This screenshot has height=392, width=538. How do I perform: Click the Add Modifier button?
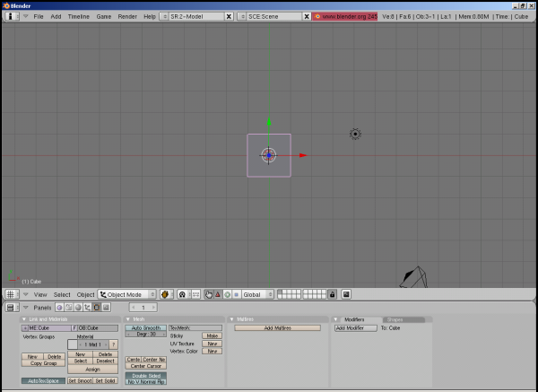pos(356,328)
